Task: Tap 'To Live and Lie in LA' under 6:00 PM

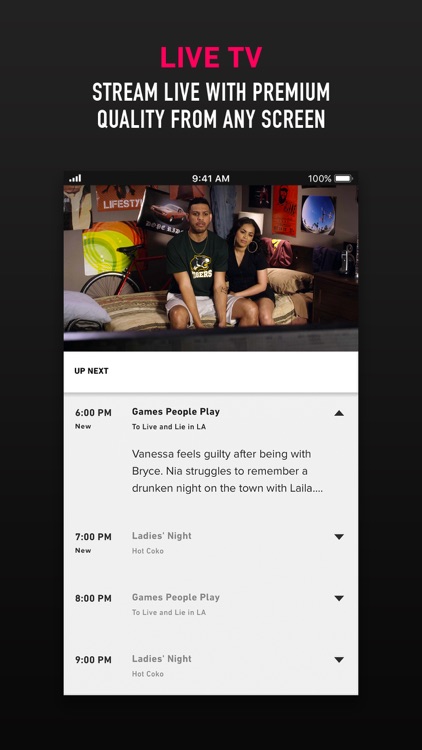Action: pos(169,427)
